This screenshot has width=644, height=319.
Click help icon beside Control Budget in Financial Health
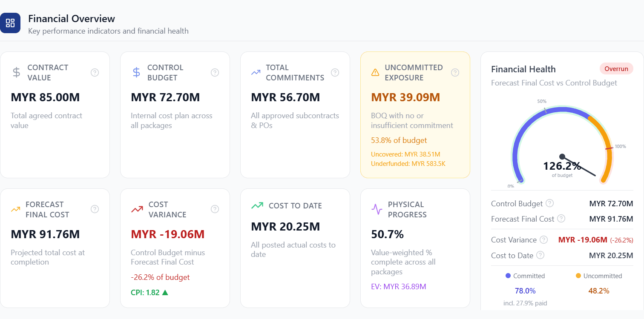click(x=550, y=203)
